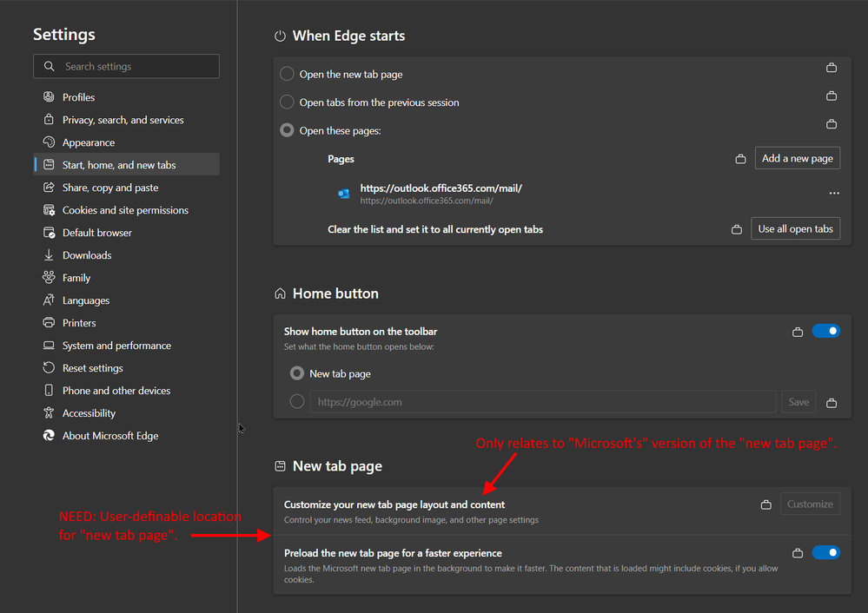Select Open the new tab page option
Viewport: 868px width, 613px height.
tap(288, 75)
